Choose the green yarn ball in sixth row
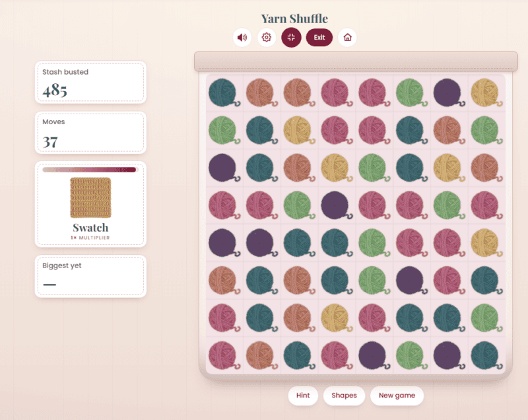The image size is (528, 420). 373,280
